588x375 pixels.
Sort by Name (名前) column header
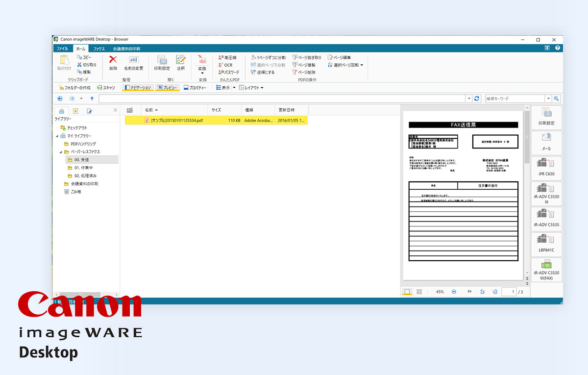click(x=174, y=110)
